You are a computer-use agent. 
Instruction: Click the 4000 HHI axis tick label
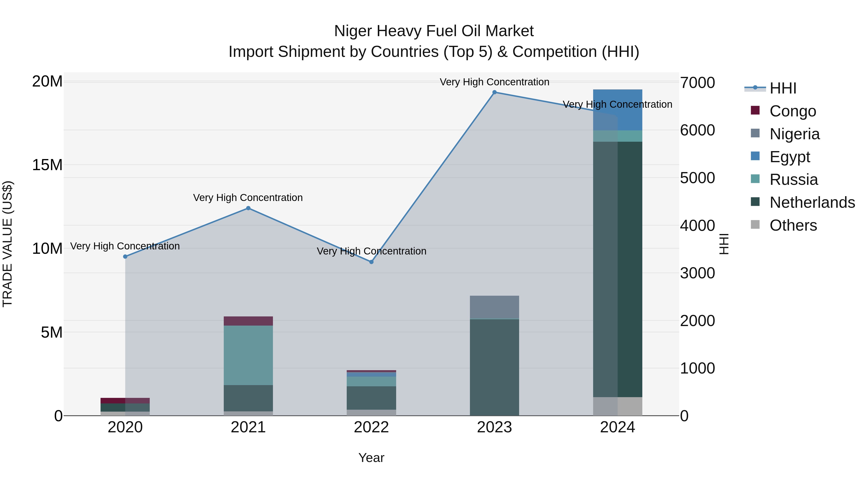[x=698, y=225]
